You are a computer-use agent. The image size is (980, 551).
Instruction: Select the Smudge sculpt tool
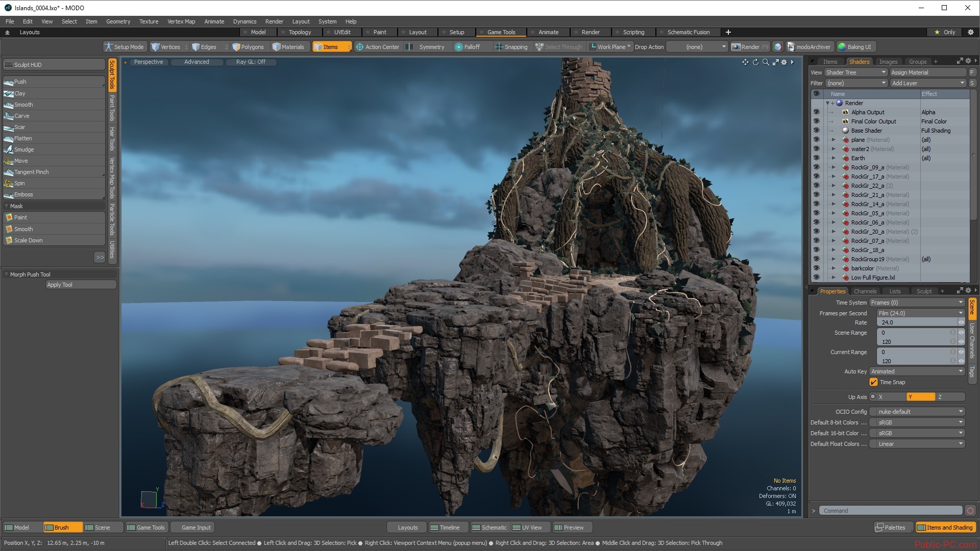24,149
